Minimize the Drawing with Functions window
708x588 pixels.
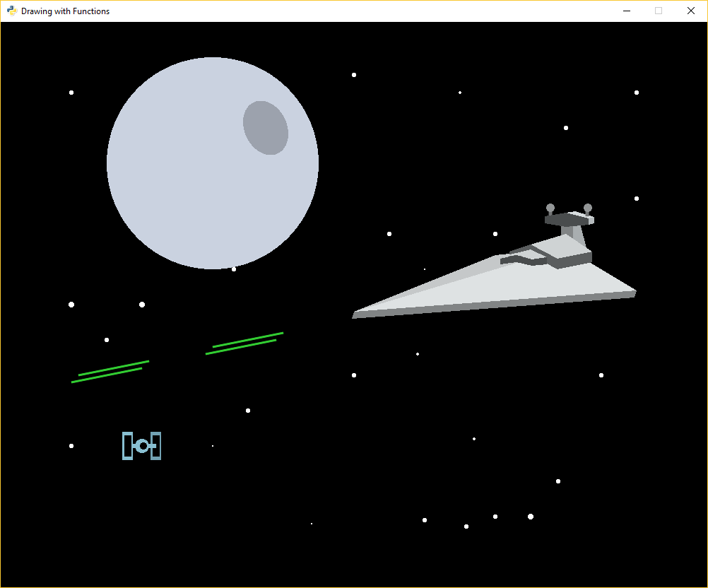click(627, 11)
